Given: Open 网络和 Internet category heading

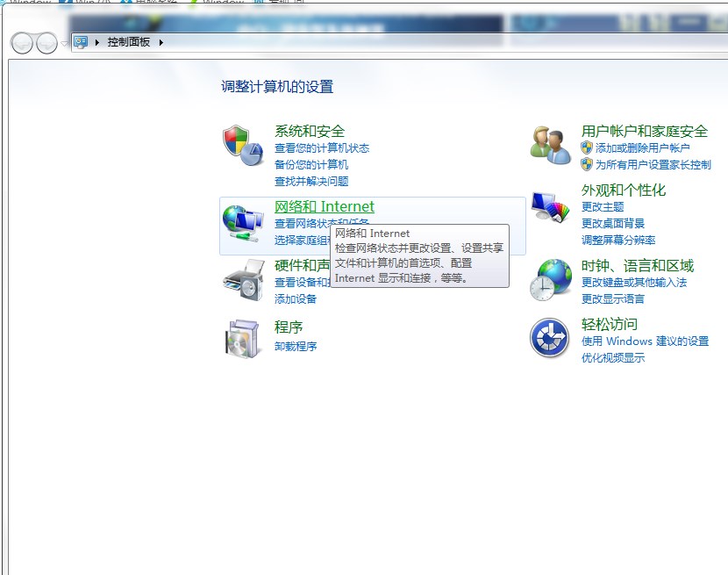Looking at the screenshot, I should (324, 206).
